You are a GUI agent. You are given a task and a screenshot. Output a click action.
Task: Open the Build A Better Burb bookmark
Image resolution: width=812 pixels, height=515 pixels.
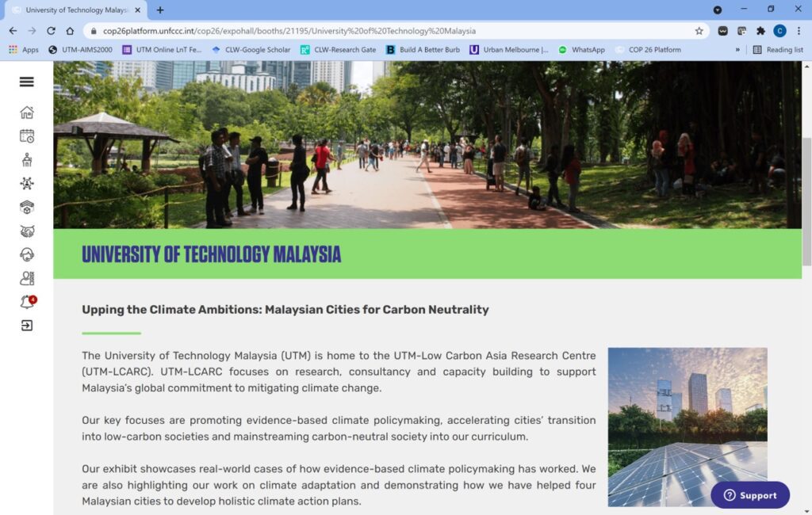tap(423, 50)
